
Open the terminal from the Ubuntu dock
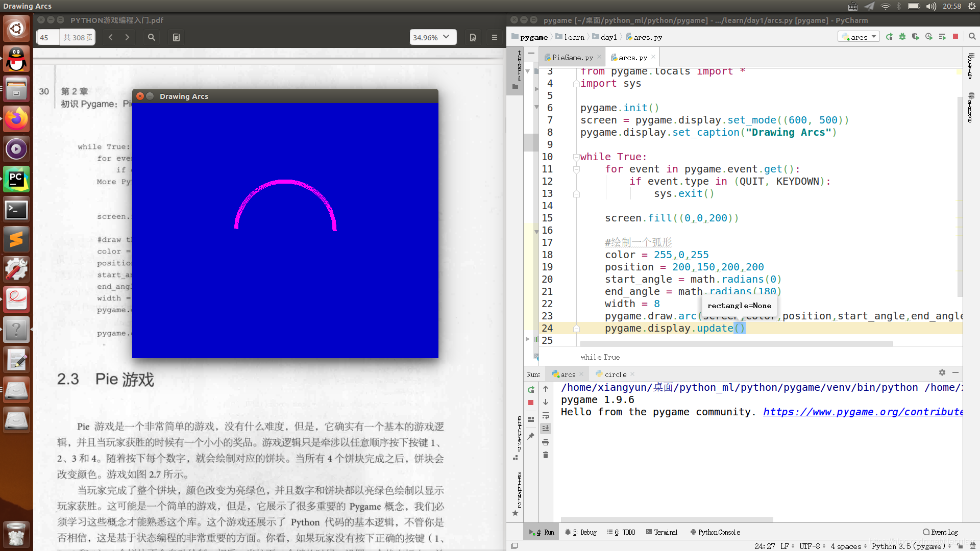point(16,209)
